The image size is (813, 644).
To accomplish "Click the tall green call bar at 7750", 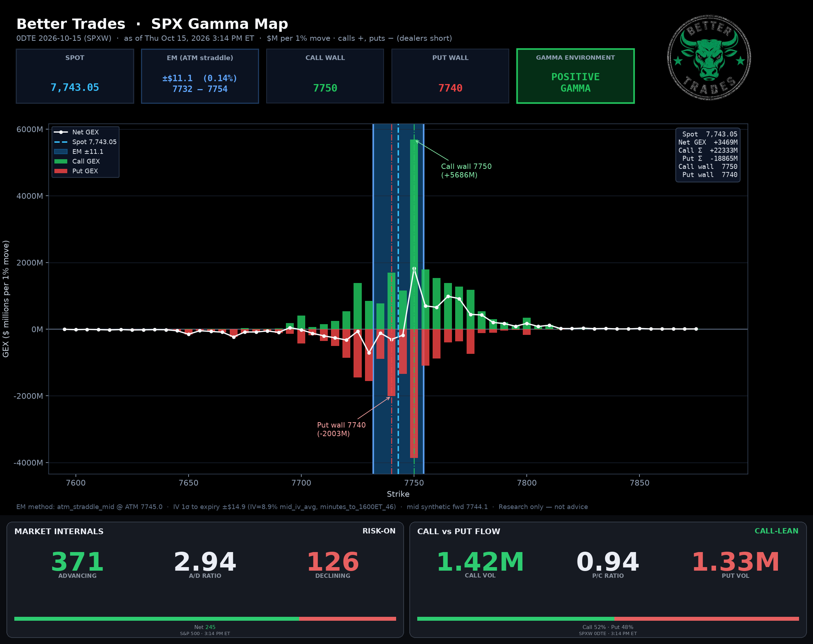I will [414, 234].
